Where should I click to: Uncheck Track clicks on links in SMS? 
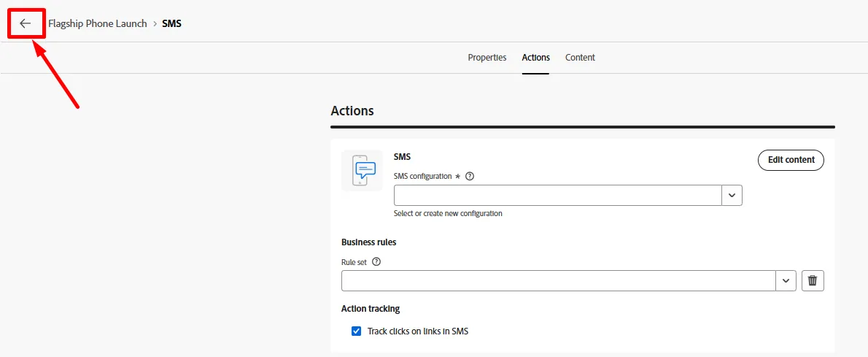coord(357,331)
